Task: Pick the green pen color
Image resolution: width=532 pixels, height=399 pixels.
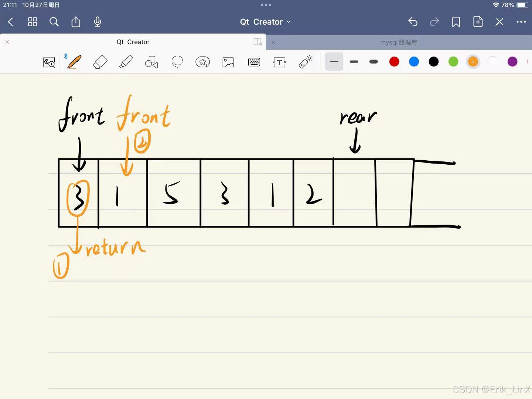Action: click(453, 62)
